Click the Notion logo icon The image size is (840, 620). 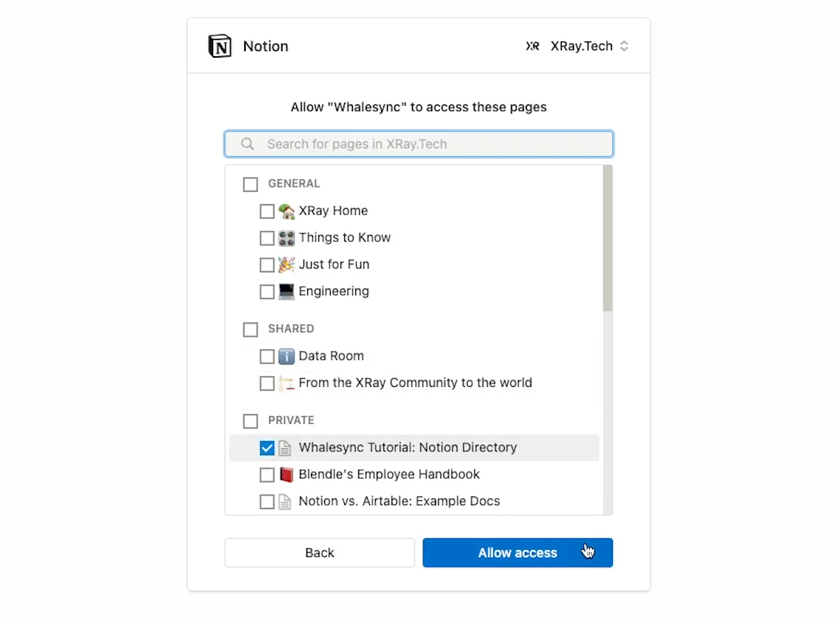coord(220,46)
